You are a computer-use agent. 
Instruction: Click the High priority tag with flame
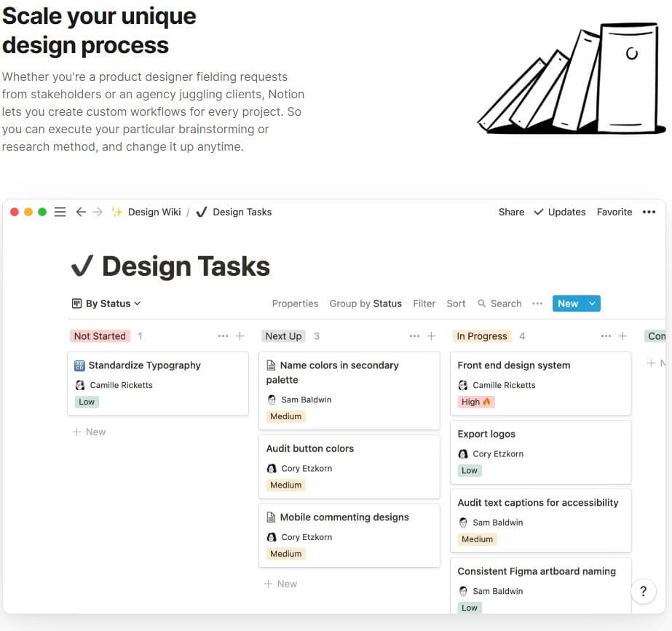[476, 402]
